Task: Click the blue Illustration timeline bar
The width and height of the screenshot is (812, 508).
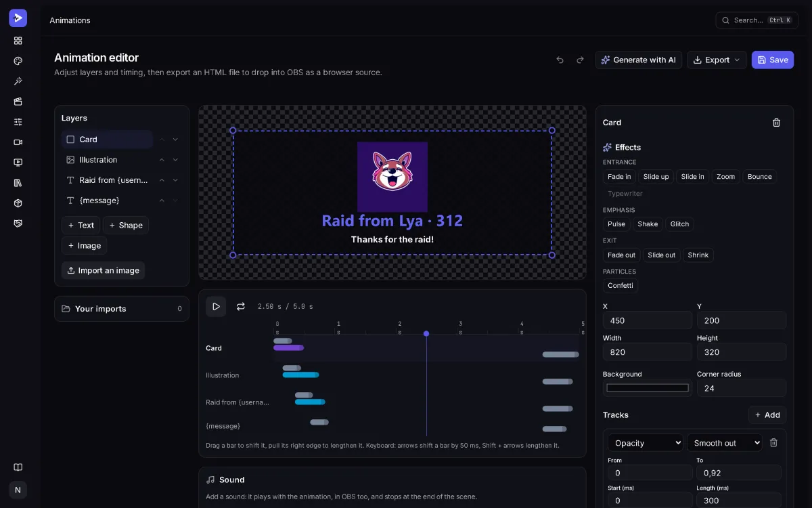Action: pyautogui.click(x=300, y=375)
